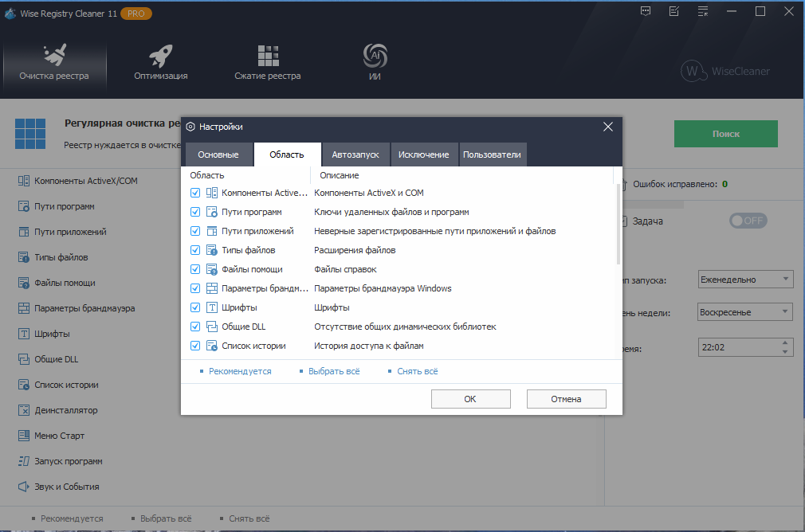The width and height of the screenshot is (805, 532).
Task: Click the Общие DLL icon in settings list
Action: coord(212,327)
